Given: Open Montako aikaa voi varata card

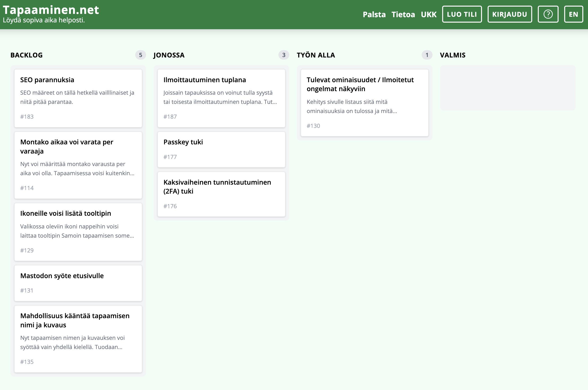Looking at the screenshot, I should (78, 165).
